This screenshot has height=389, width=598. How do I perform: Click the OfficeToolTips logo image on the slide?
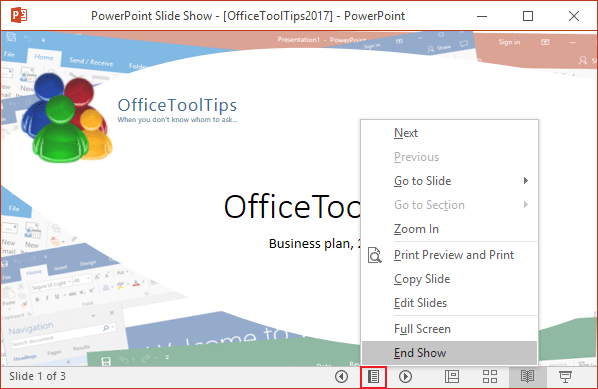coord(66,117)
